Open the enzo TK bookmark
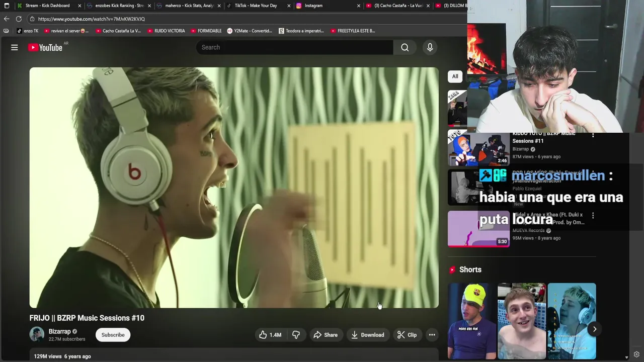This screenshot has width=644, height=362. (x=27, y=31)
